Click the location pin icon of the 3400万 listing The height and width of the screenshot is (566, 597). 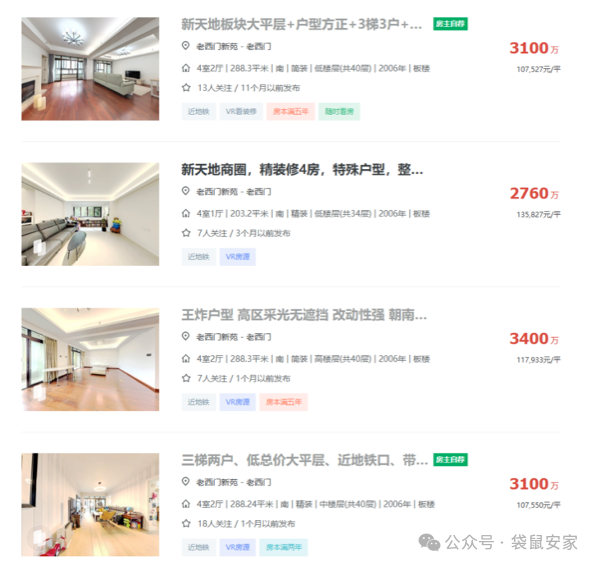(x=185, y=336)
